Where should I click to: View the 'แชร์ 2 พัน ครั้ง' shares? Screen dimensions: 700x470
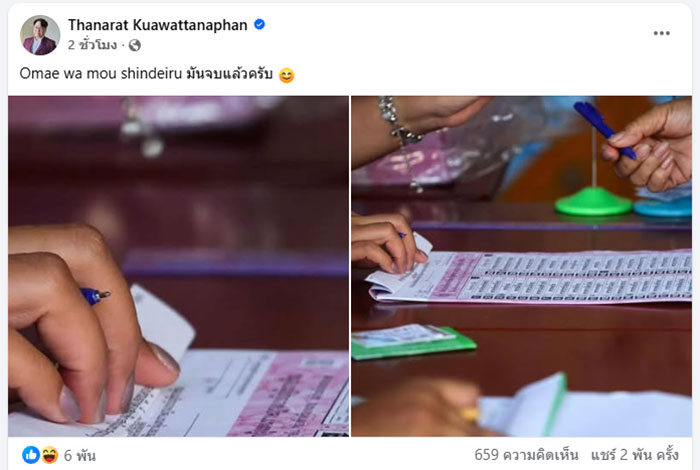[x=635, y=455]
